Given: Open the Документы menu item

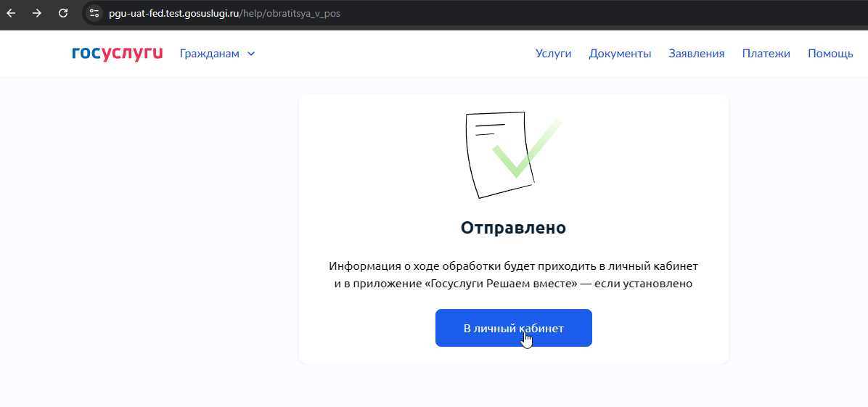Looking at the screenshot, I should tap(620, 54).
